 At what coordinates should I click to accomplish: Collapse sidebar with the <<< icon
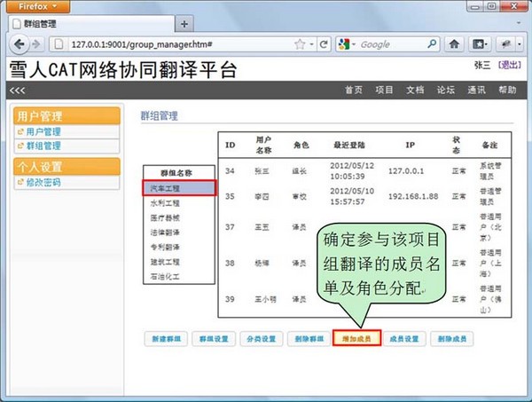(17, 91)
